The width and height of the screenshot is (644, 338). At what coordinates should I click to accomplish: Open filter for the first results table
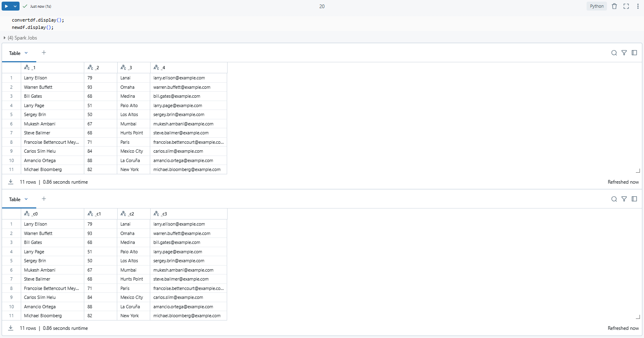(624, 53)
